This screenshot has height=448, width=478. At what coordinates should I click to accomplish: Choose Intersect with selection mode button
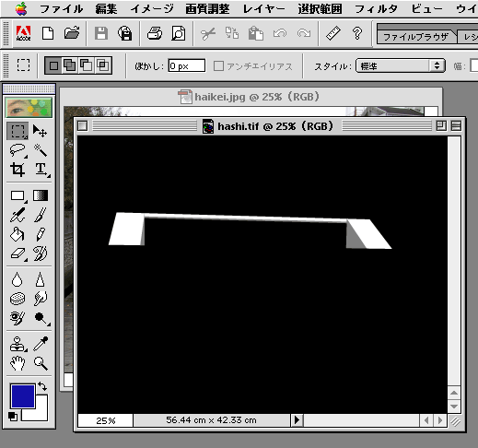pyautogui.click(x=103, y=65)
